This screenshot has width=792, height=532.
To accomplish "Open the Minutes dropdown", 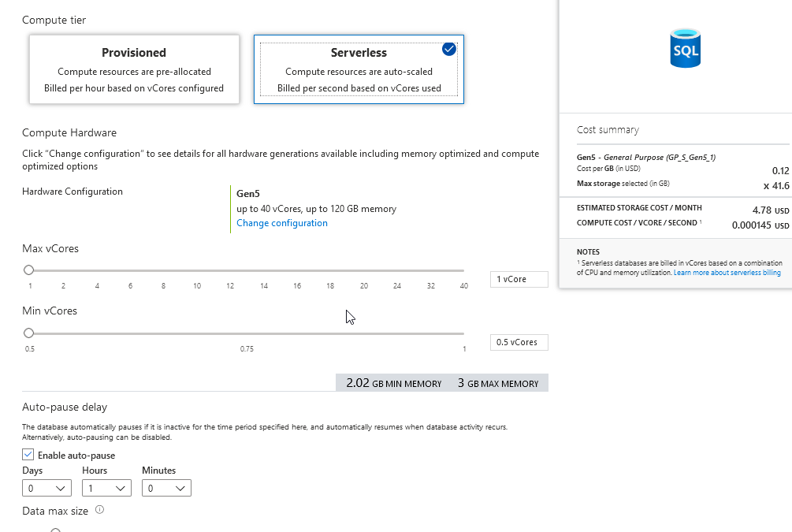I will (x=166, y=489).
